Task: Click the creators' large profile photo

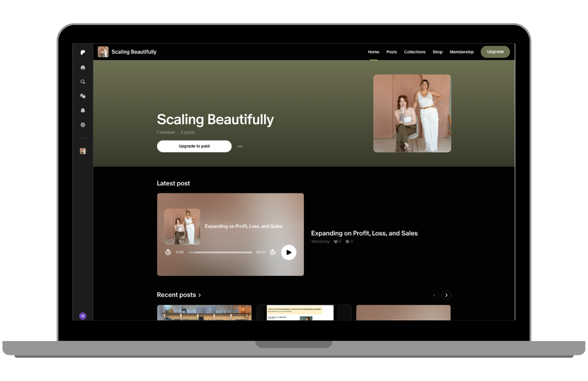Action: (412, 114)
